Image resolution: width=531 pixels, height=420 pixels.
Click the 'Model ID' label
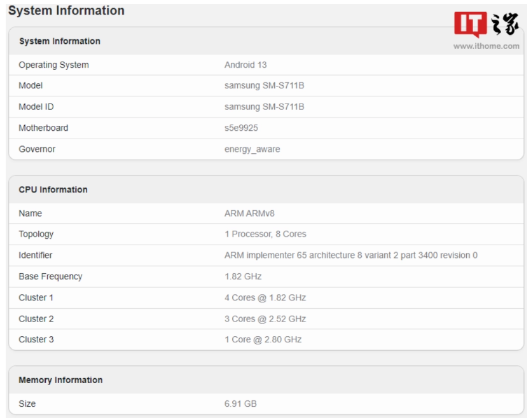36,107
